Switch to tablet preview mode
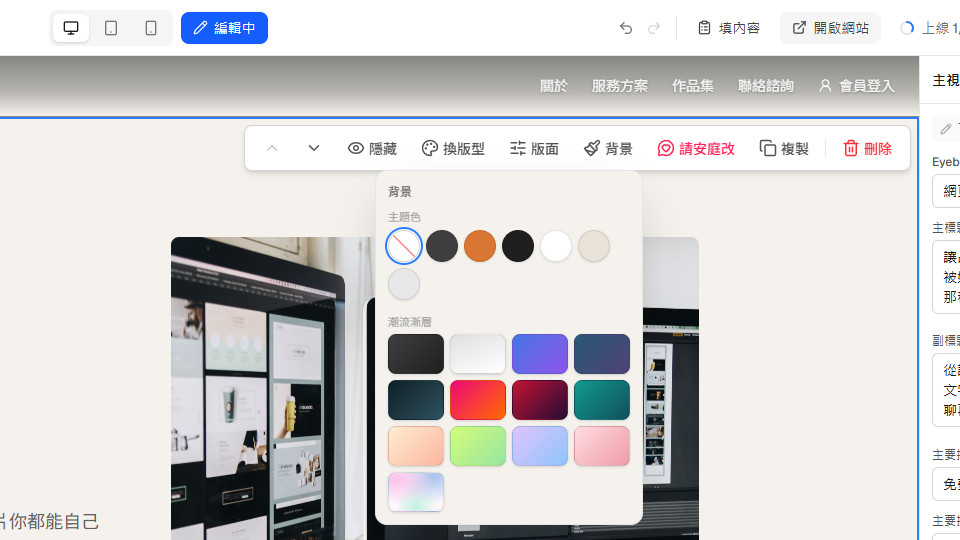 [x=111, y=28]
